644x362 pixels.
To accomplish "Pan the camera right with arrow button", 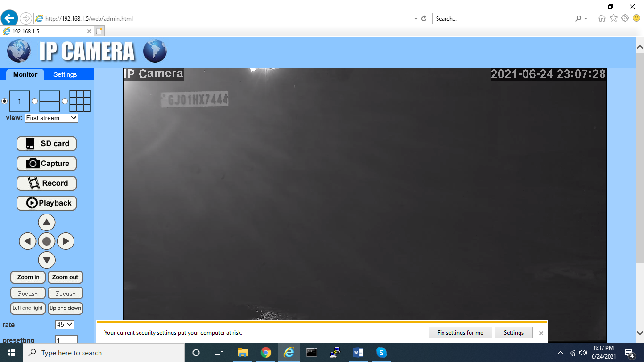I will point(66,241).
